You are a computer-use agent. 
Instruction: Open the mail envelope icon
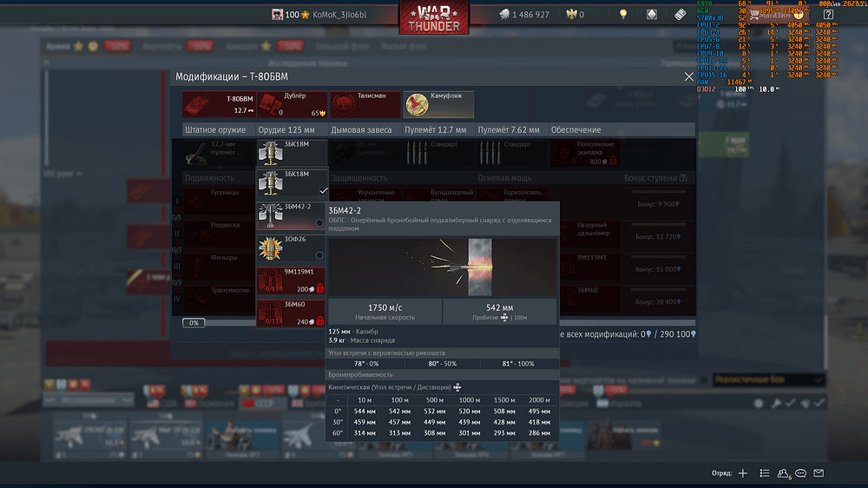819,473
